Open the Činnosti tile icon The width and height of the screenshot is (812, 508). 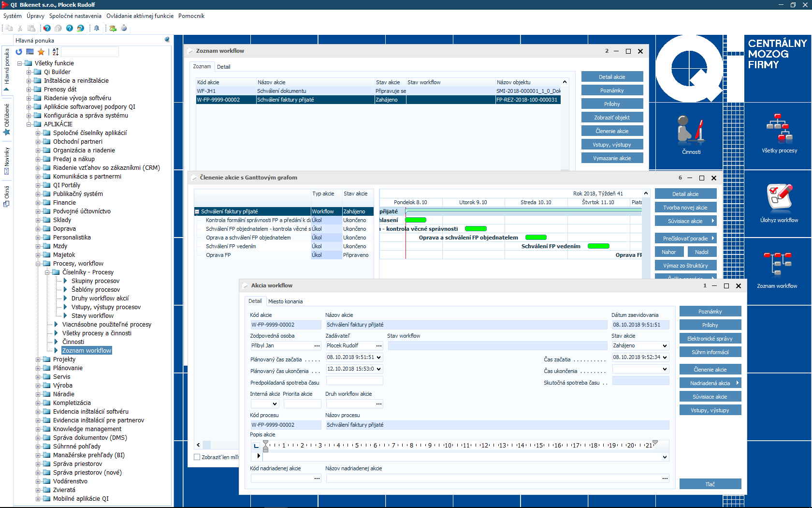coord(691,130)
